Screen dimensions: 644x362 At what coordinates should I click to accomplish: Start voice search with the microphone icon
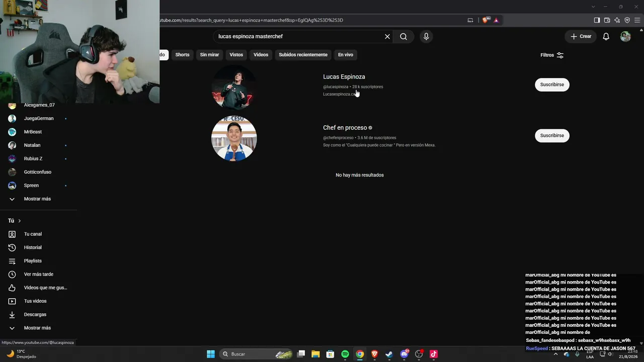tap(426, 36)
